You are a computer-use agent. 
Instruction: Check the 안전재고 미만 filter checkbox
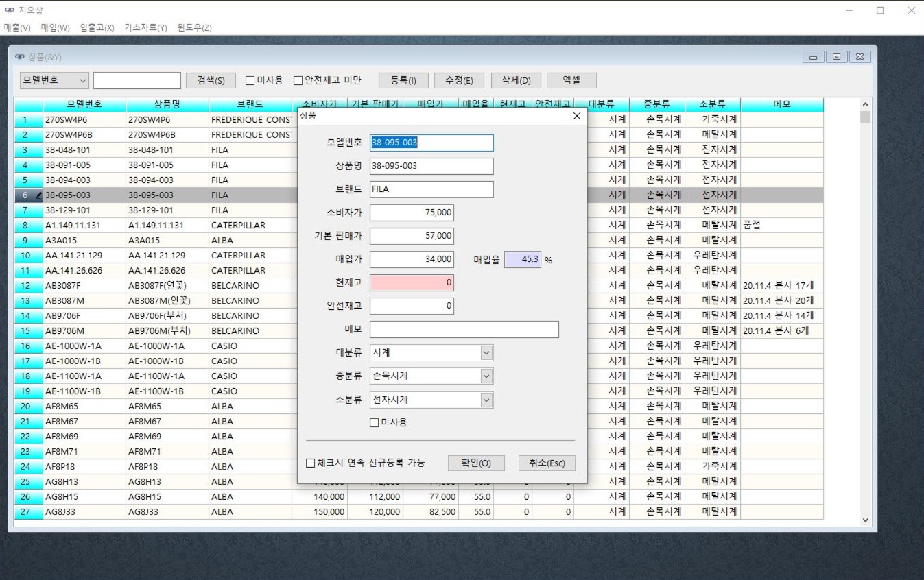click(298, 80)
